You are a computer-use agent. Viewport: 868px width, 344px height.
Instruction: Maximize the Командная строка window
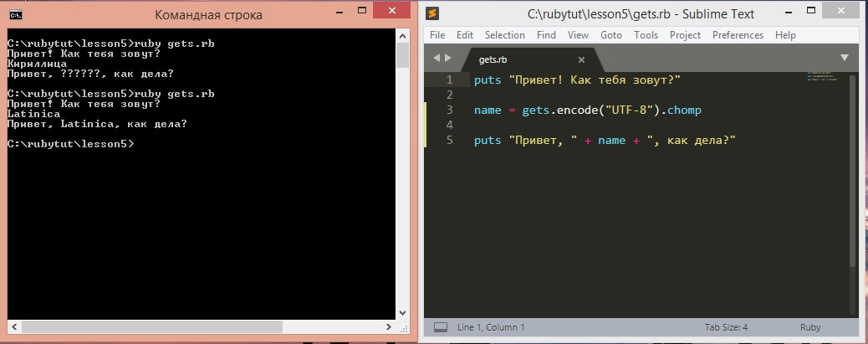362,11
